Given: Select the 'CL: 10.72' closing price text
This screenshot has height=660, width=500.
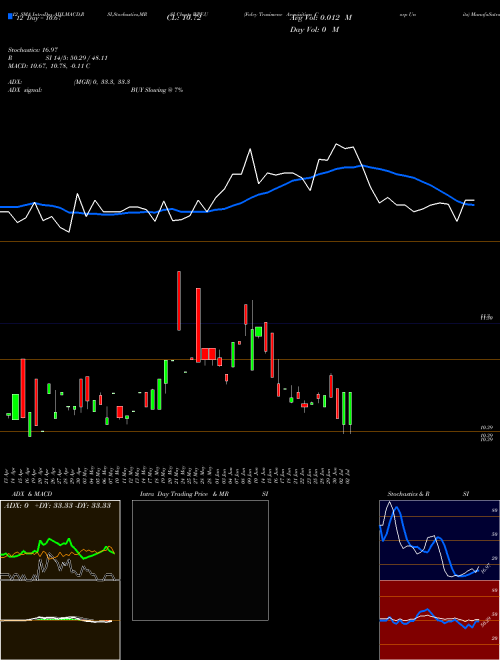Looking at the screenshot, I should coord(184,18).
